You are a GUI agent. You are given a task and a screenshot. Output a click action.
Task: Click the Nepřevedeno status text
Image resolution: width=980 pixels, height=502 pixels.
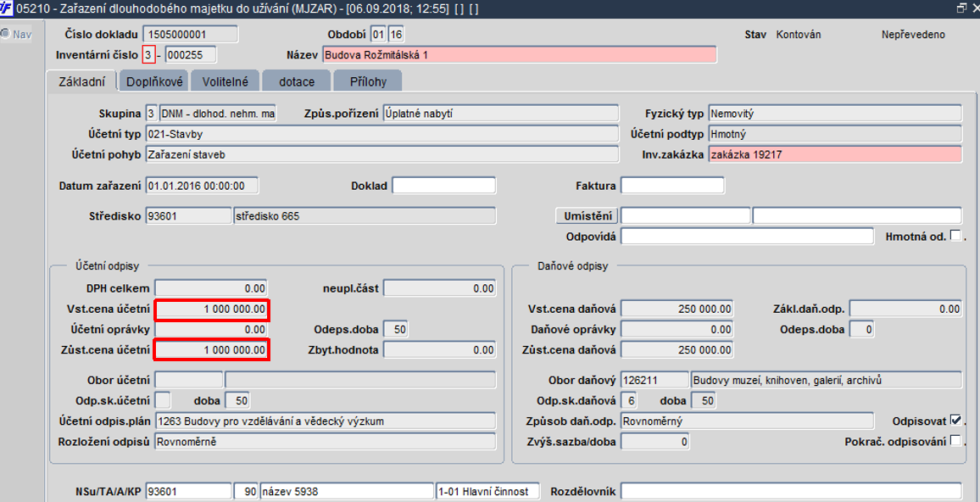point(913,35)
